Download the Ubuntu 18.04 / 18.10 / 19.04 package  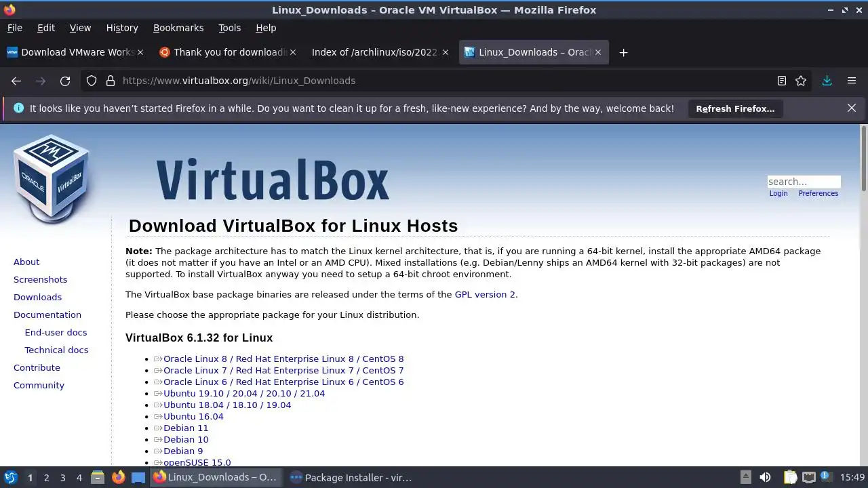pos(227,405)
